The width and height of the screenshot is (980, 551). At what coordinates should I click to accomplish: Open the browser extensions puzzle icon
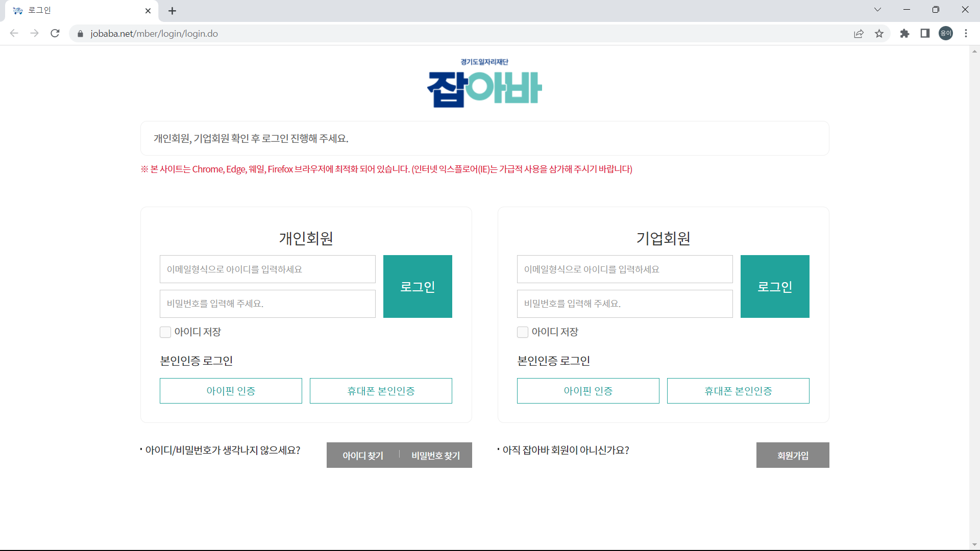click(x=904, y=33)
